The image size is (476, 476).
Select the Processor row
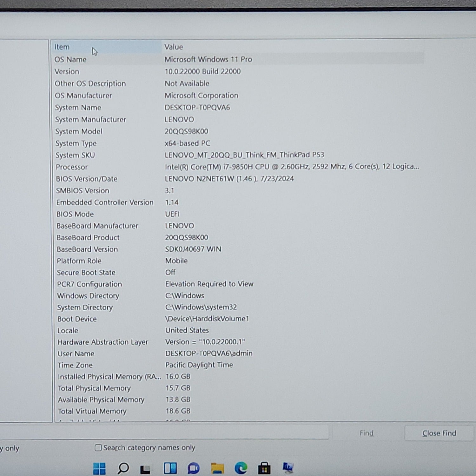pos(72,167)
